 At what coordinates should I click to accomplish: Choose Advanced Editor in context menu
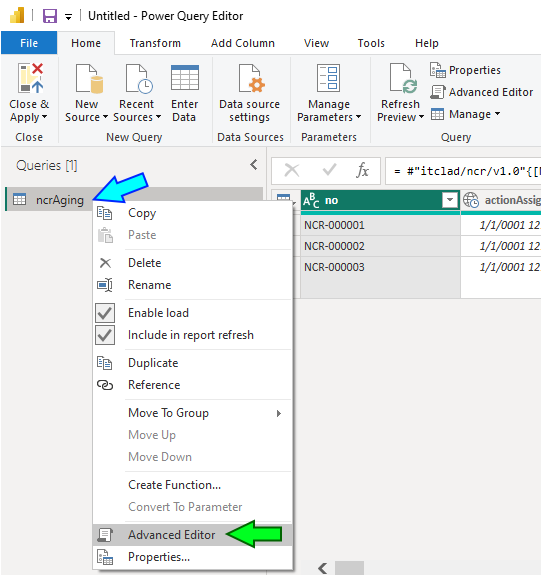click(x=192, y=535)
